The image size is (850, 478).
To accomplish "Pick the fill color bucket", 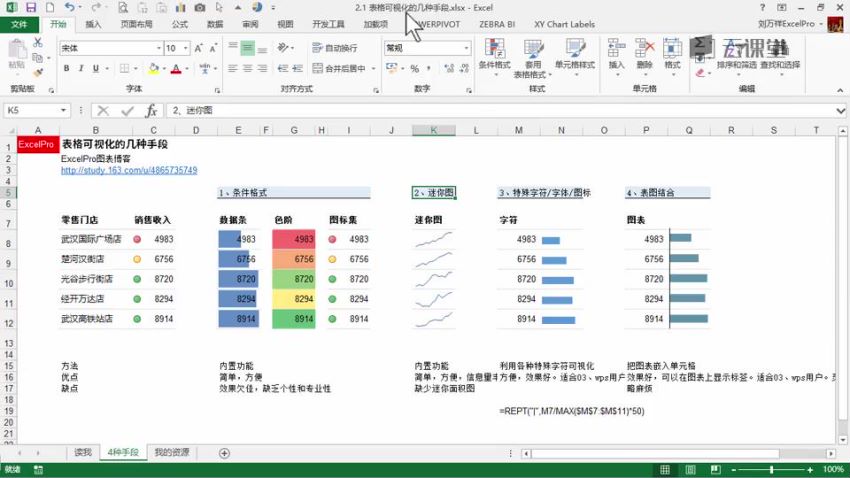I will 153,68.
